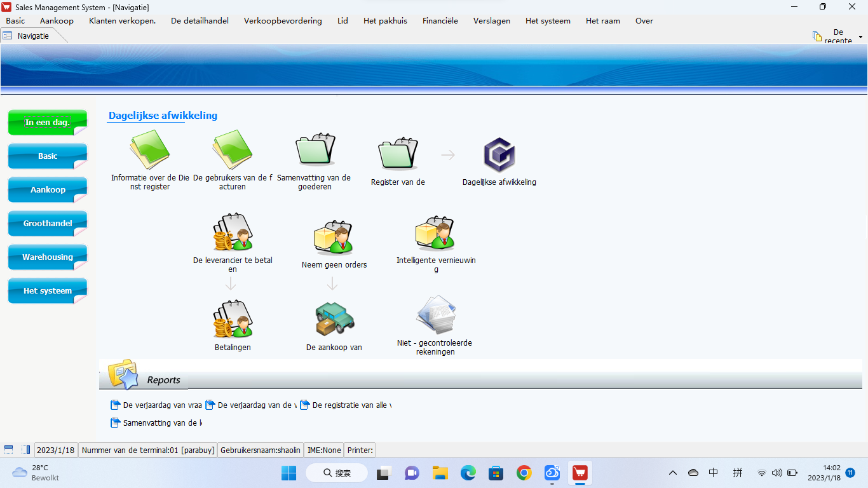Open the Verkoopbevordering menu
The height and width of the screenshot is (488, 868).
pyautogui.click(x=283, y=21)
